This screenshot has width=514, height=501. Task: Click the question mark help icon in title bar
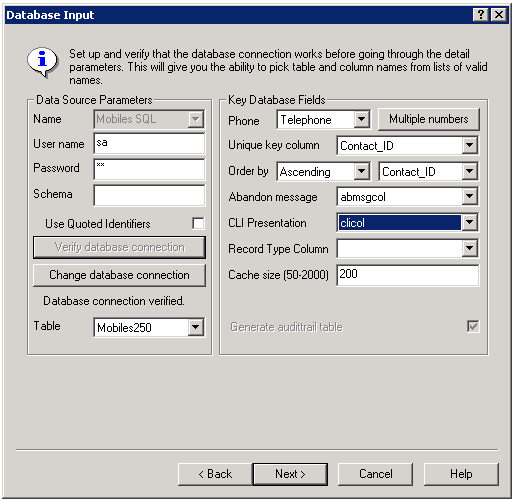pos(481,15)
